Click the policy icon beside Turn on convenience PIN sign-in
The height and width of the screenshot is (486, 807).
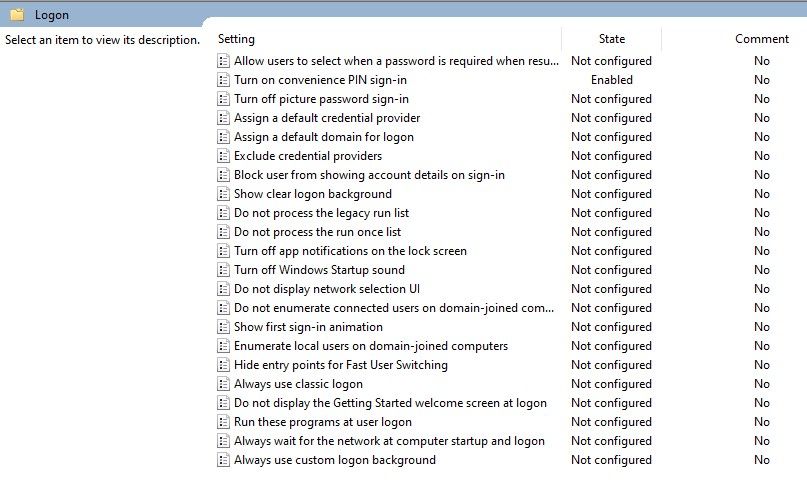[x=223, y=80]
